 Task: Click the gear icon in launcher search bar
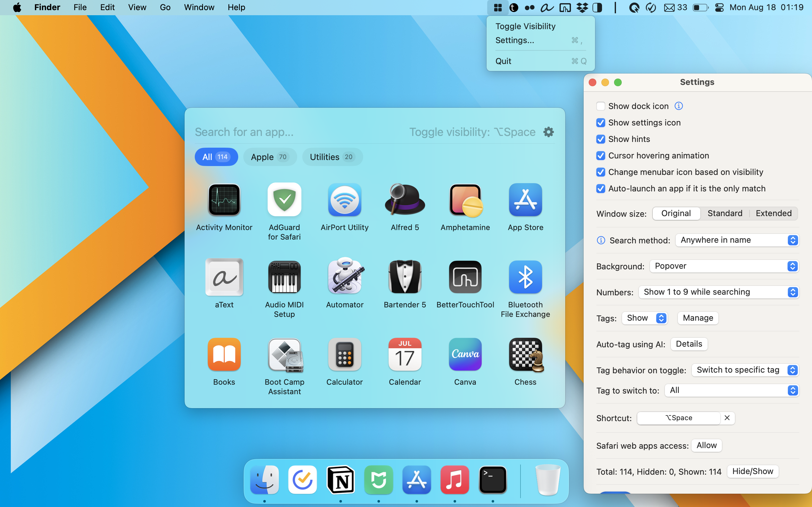[549, 132]
